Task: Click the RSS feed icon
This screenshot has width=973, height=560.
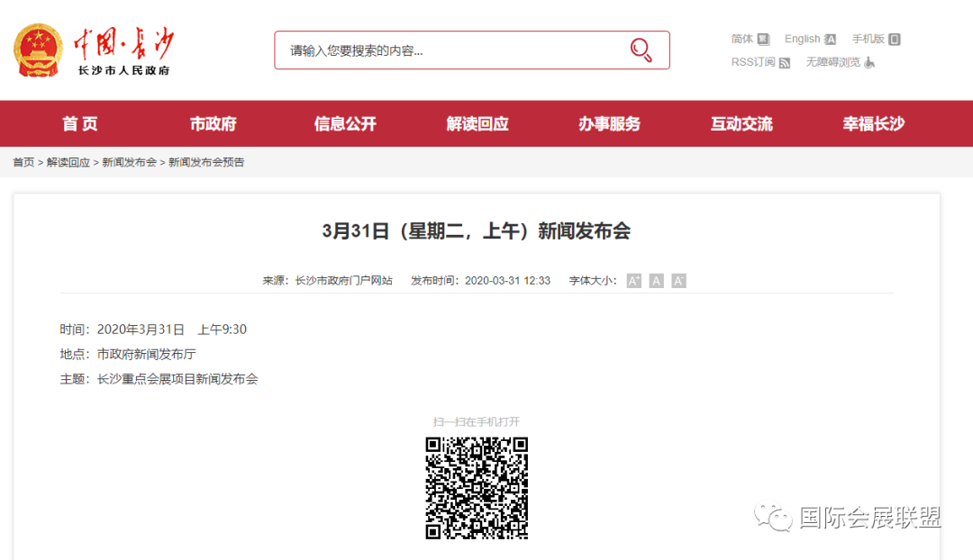Action: [x=785, y=63]
